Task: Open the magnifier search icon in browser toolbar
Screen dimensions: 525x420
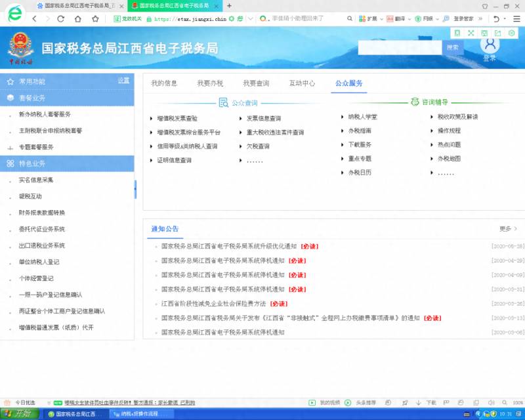Action: pos(350,19)
